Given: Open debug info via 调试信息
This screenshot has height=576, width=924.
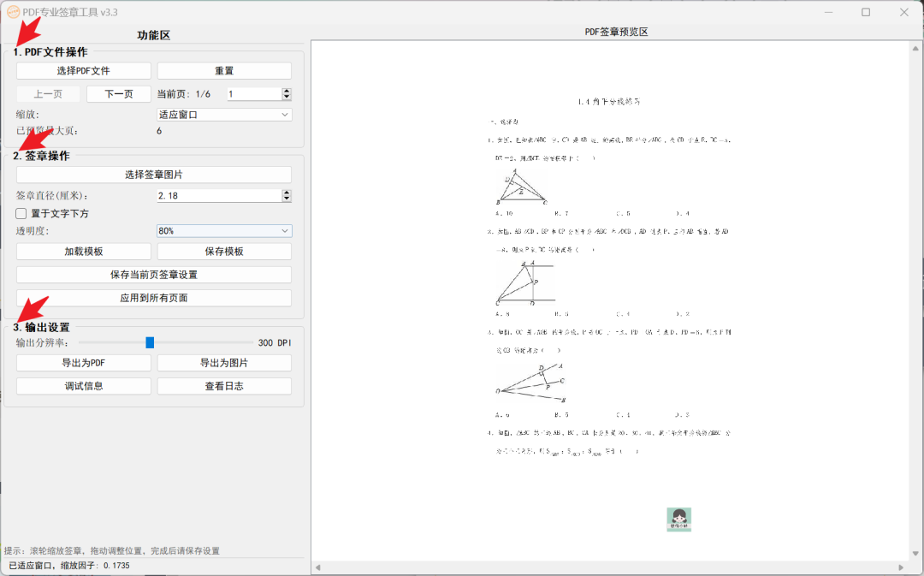Looking at the screenshot, I should [x=83, y=385].
